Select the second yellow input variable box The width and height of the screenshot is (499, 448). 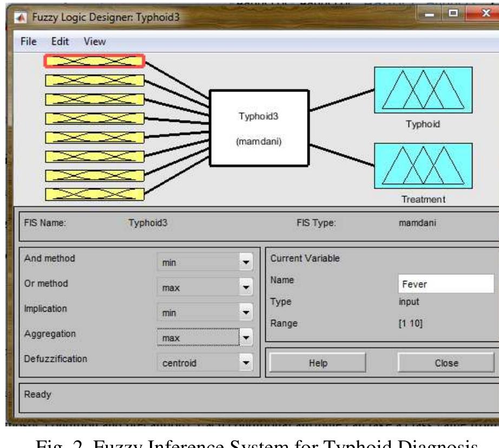pyautogui.click(x=95, y=81)
